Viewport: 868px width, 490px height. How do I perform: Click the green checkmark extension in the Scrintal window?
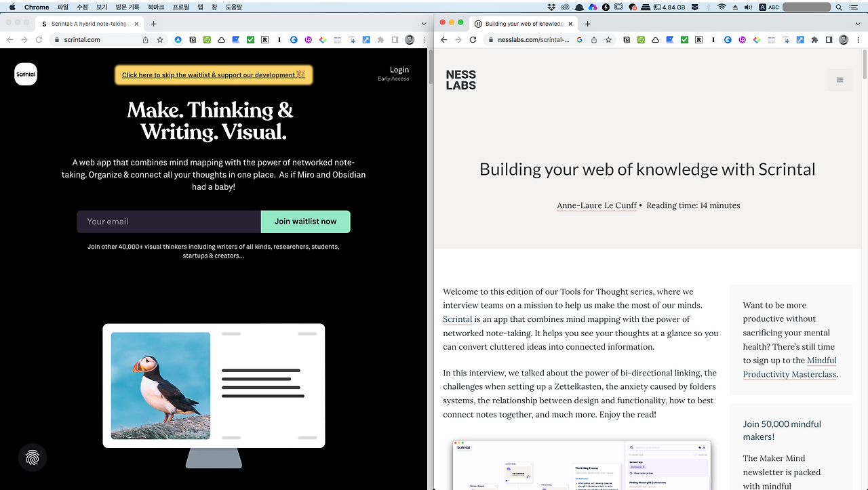250,40
